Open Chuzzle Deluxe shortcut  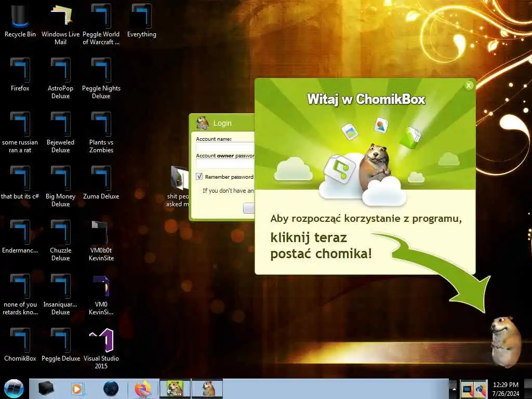click(60, 241)
